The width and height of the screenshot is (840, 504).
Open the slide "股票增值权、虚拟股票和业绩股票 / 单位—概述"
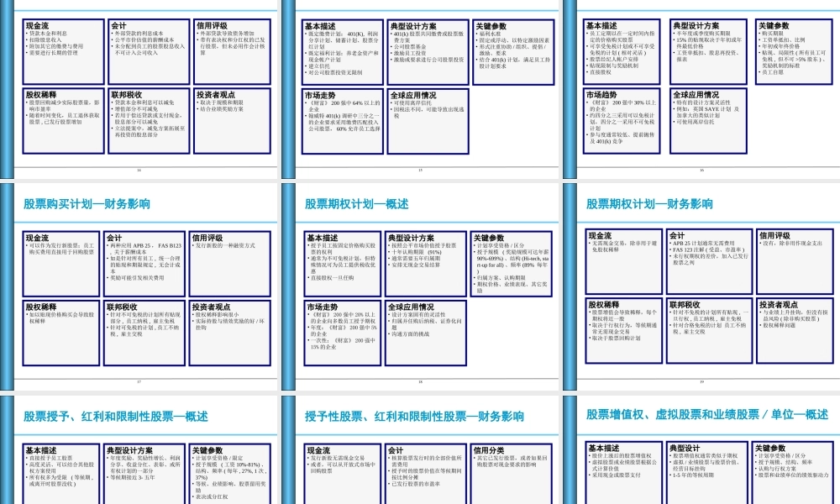701,450
